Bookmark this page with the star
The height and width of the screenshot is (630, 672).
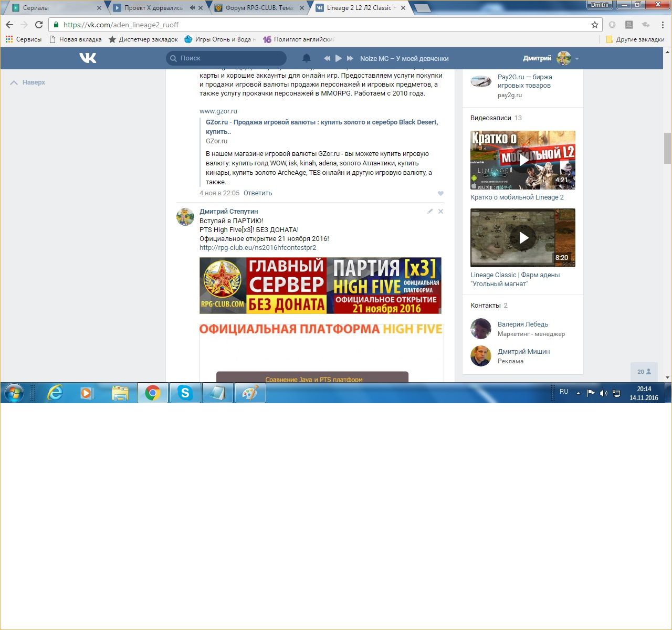tap(595, 25)
